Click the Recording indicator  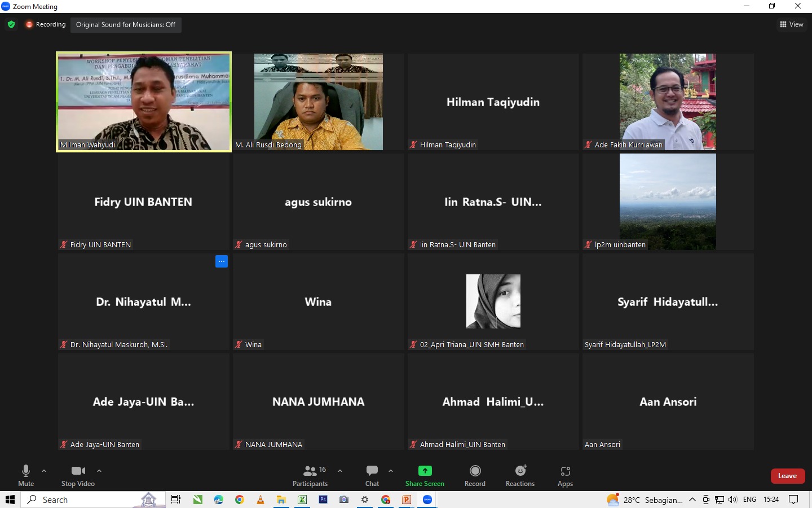click(46, 24)
